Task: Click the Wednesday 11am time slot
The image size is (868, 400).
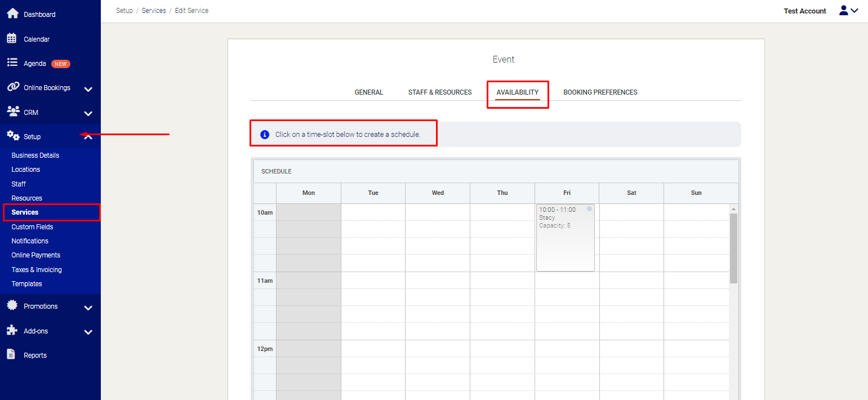Action: click(438, 280)
